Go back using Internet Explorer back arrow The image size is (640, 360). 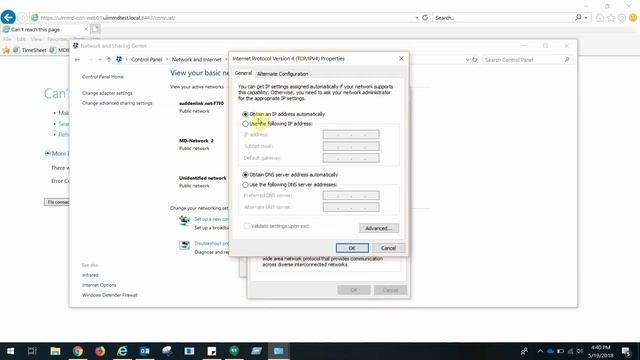tap(8, 17)
